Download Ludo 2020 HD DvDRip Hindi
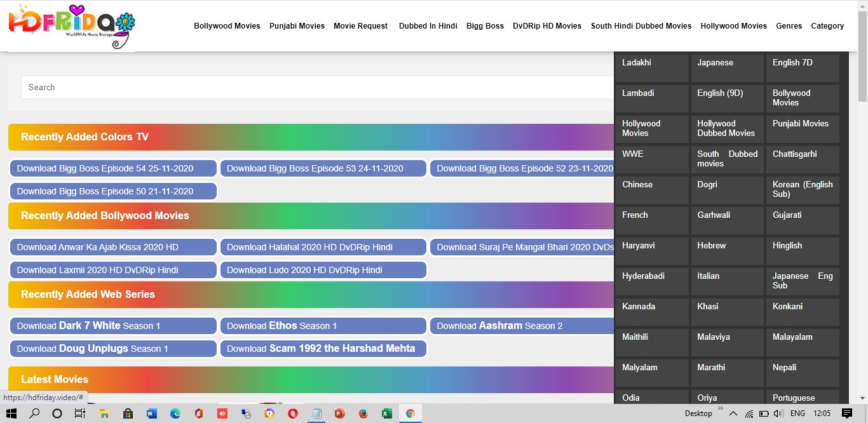 [x=323, y=270]
